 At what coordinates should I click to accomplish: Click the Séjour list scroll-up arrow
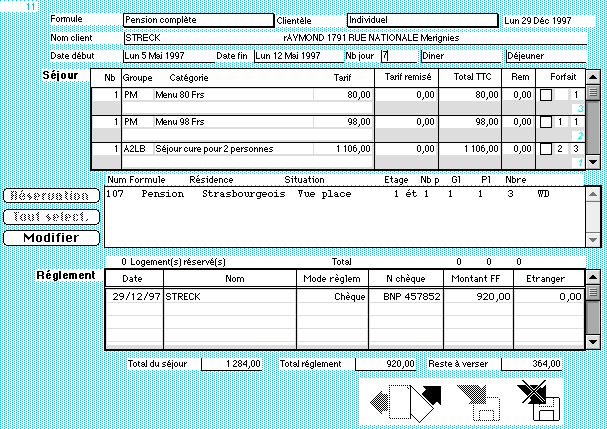coord(593,77)
